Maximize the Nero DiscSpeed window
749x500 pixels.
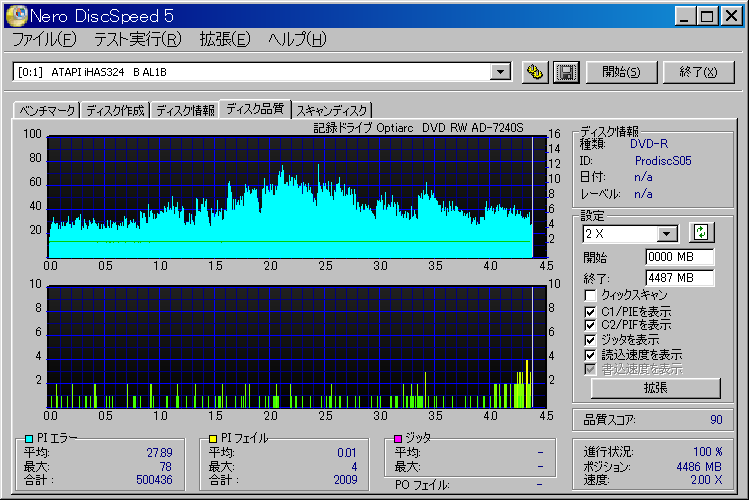[x=706, y=17]
